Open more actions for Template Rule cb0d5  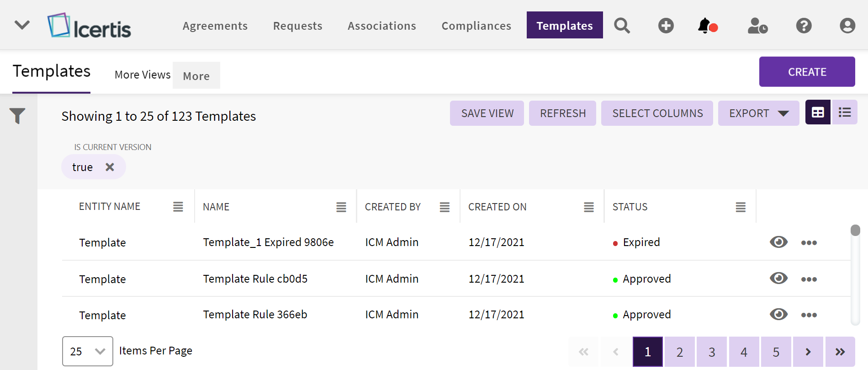tap(809, 279)
